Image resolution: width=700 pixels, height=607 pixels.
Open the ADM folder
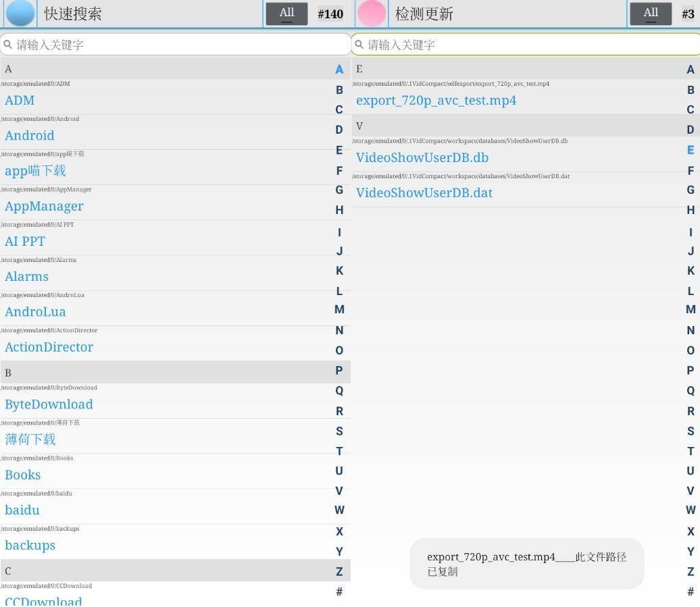(x=20, y=101)
